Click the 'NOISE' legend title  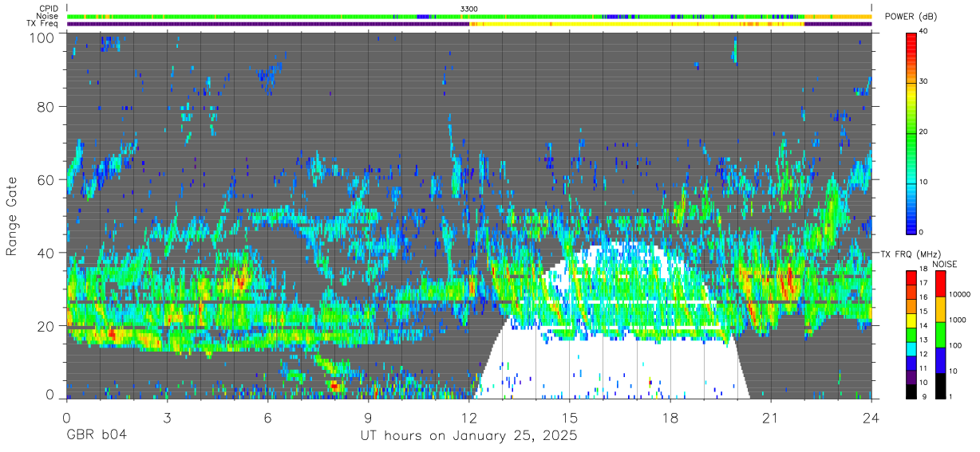click(944, 264)
